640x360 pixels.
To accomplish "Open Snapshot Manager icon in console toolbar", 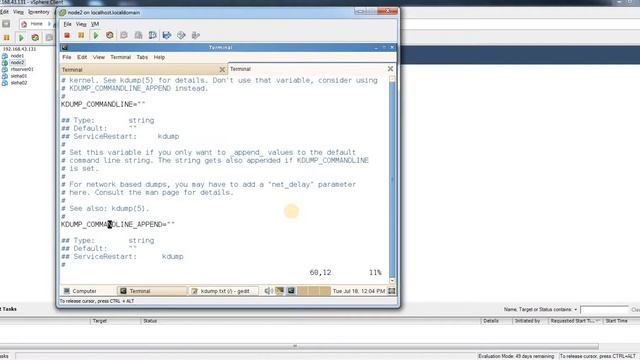I will tap(153, 36).
